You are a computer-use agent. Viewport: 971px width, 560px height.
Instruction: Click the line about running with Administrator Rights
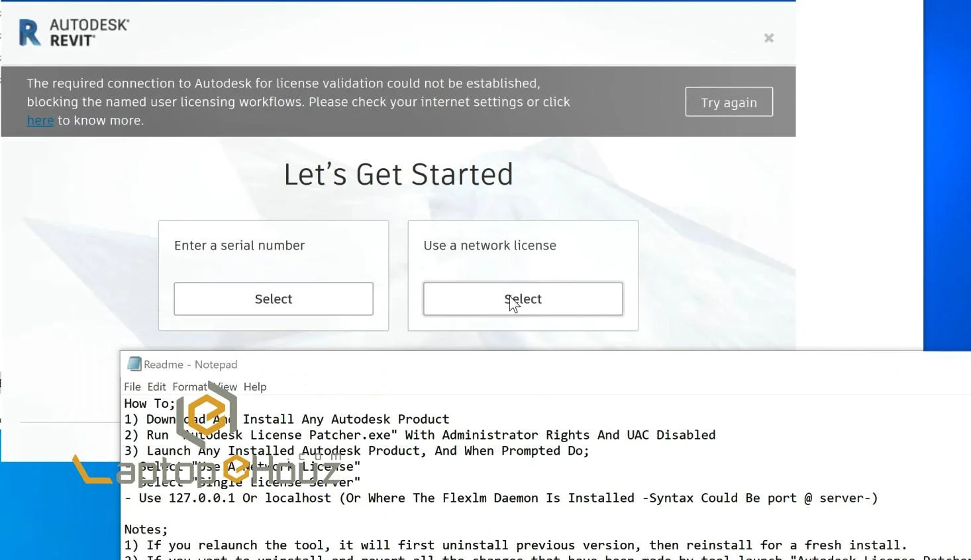point(420,435)
